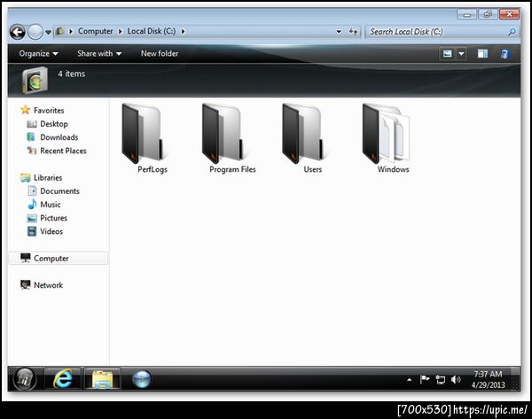Select the Program Files folder icon
Screen dimensions: 532x419
pyautogui.click(x=223, y=133)
